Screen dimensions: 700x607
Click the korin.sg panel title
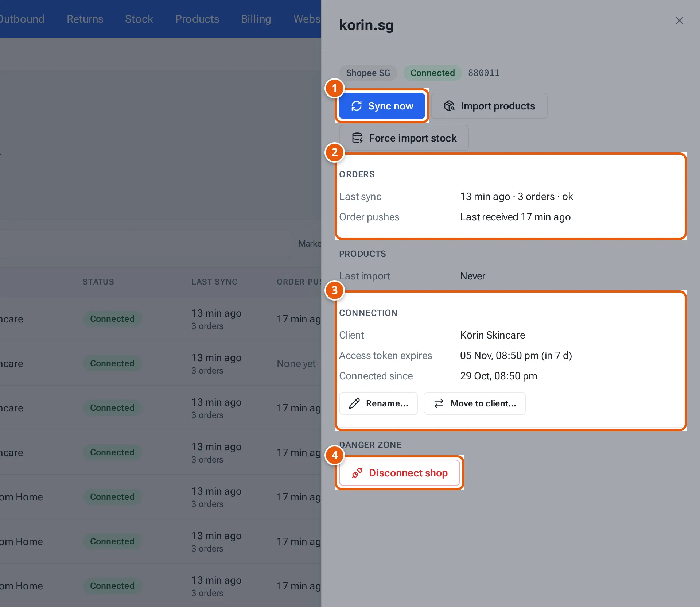(366, 25)
